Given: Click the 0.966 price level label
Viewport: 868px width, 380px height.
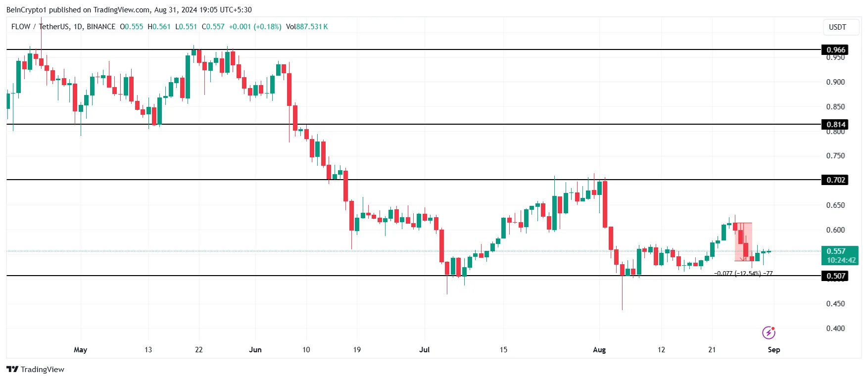Looking at the screenshot, I should coord(835,50).
